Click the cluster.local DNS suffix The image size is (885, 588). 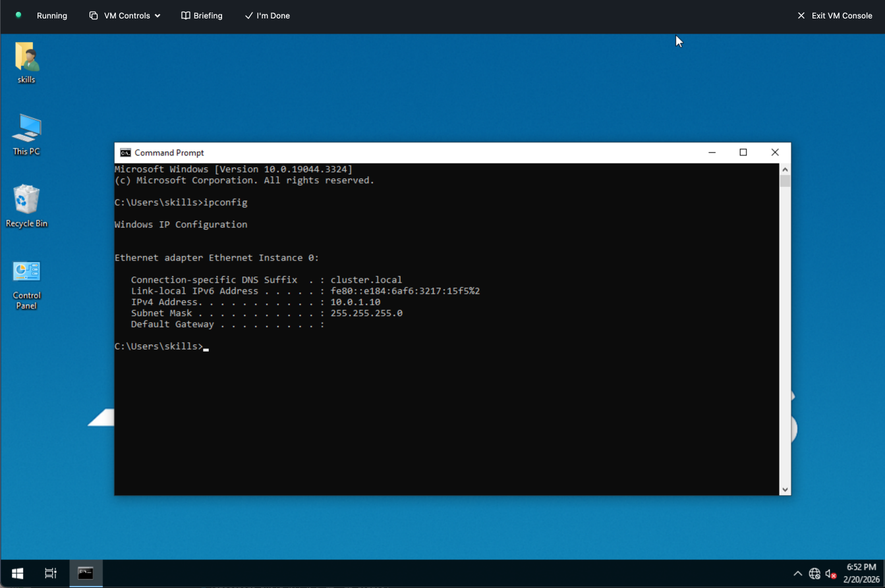366,280
